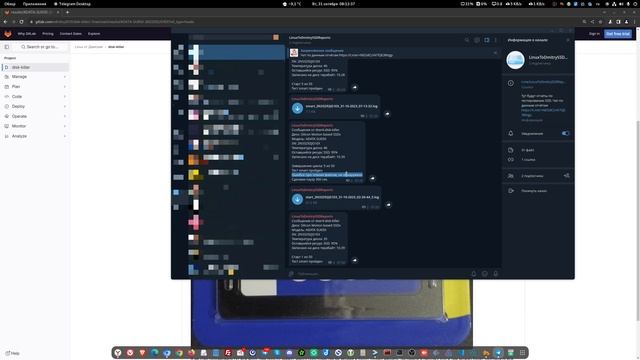Expand the Analyze section chevron

point(64,136)
